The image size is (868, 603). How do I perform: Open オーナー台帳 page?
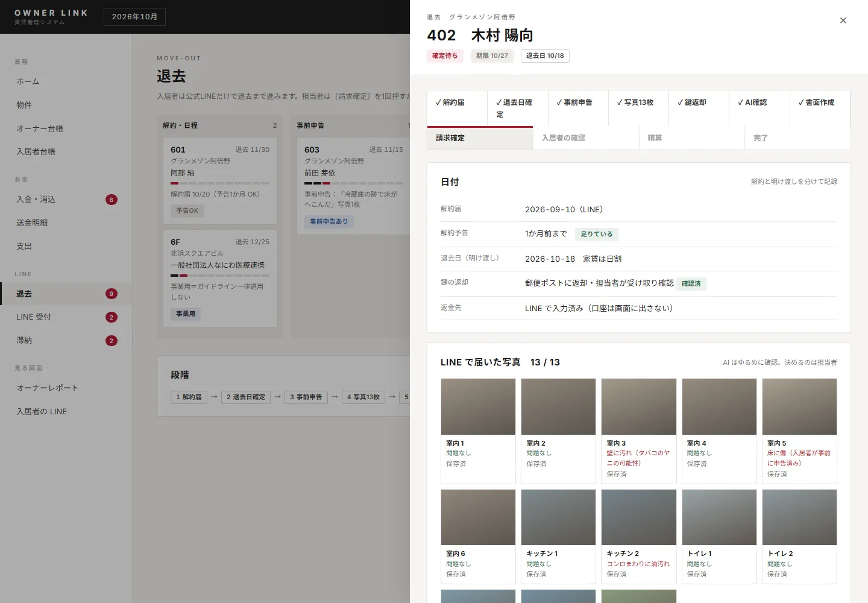[x=66, y=128]
